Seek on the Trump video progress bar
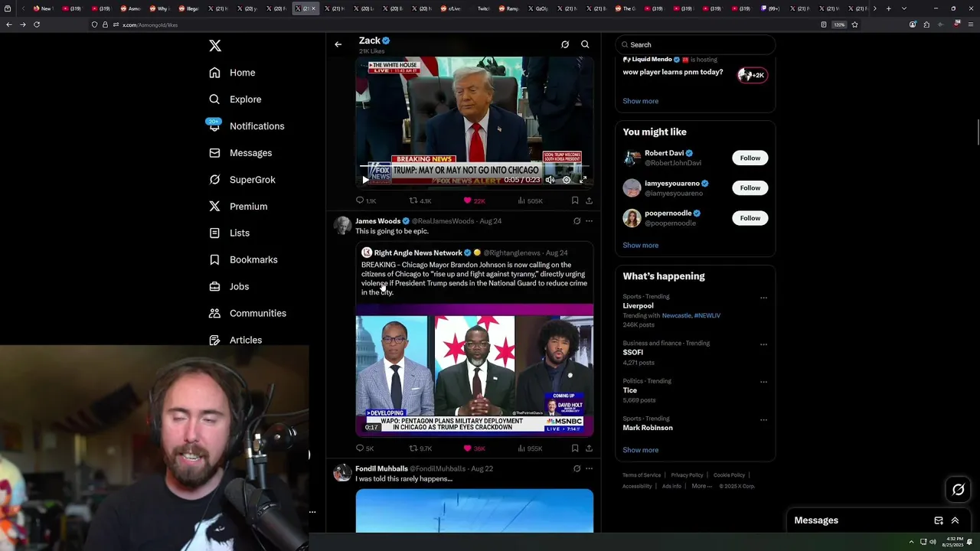The image size is (980, 551). [x=474, y=166]
